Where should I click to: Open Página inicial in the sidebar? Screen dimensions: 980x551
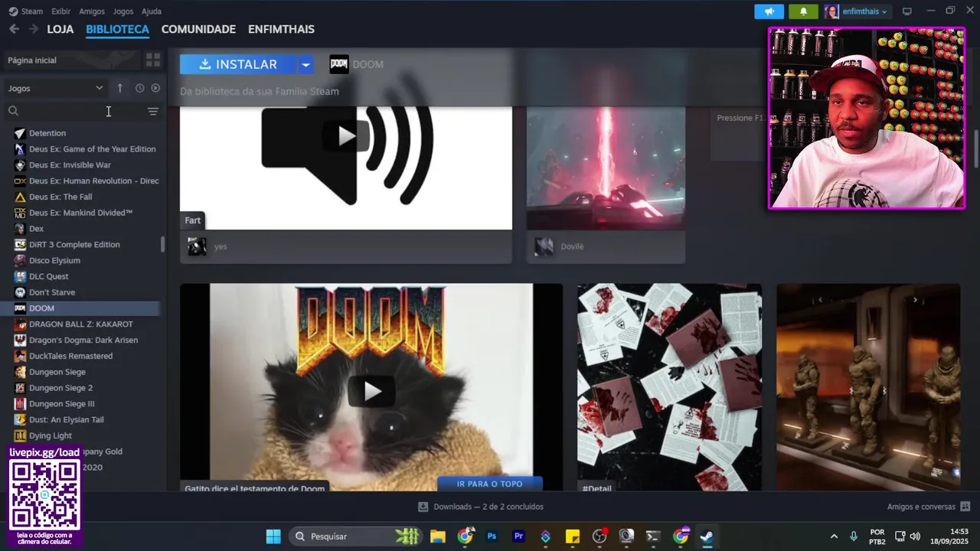[73, 60]
